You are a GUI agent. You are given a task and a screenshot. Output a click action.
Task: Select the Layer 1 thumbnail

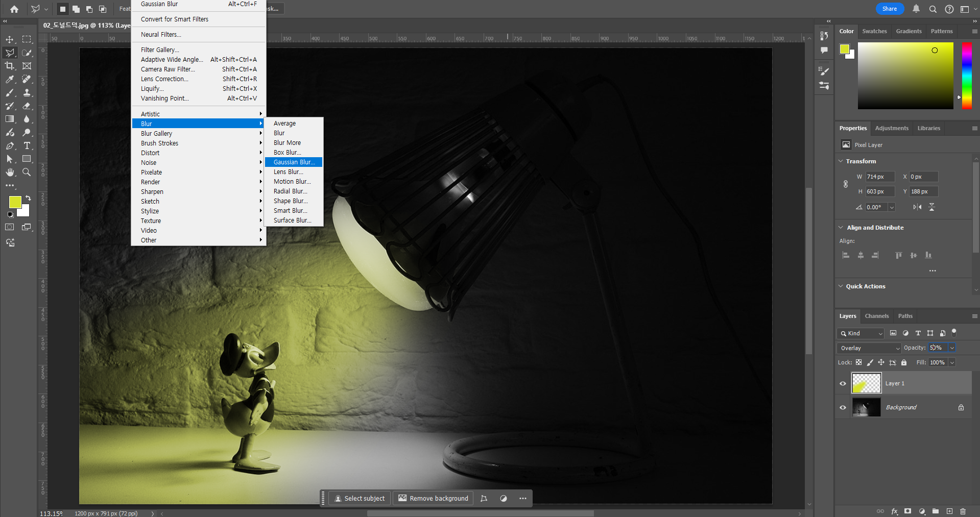pos(866,383)
